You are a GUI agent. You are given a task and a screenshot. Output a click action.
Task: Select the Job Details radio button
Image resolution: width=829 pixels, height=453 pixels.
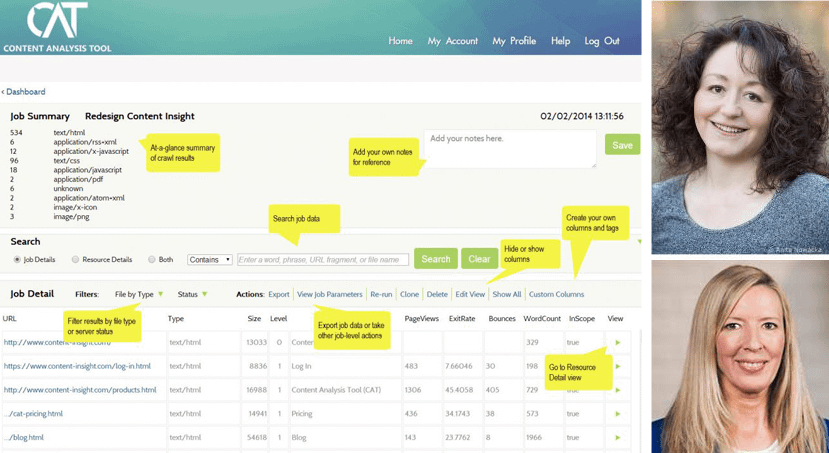pyautogui.click(x=17, y=260)
